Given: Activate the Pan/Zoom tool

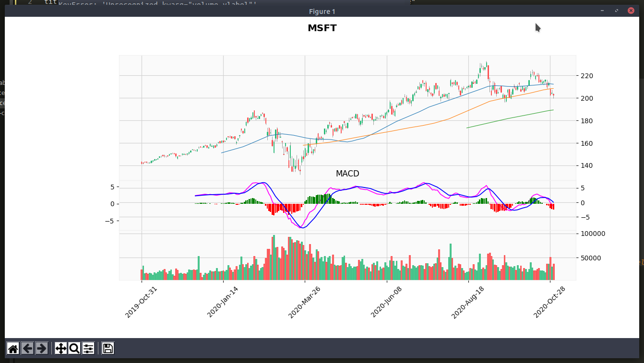Looking at the screenshot, I should 61,349.
